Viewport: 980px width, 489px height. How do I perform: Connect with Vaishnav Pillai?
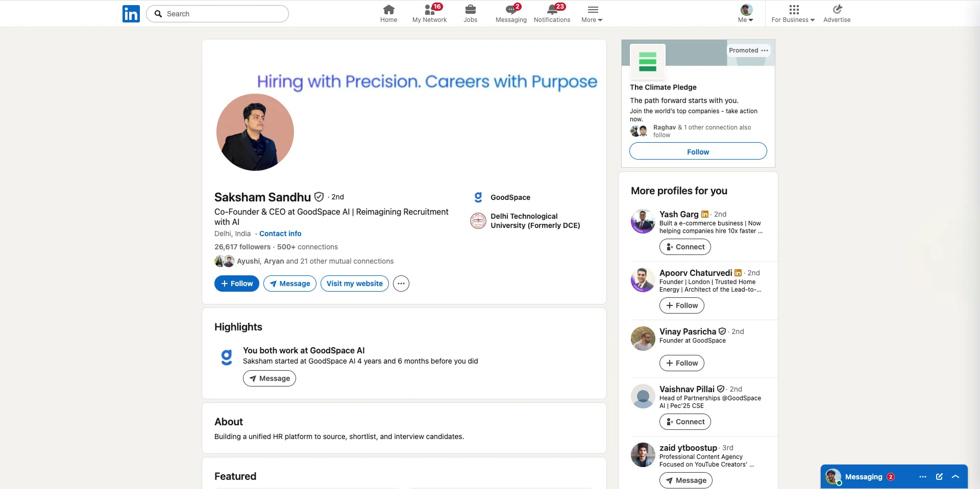(x=685, y=422)
